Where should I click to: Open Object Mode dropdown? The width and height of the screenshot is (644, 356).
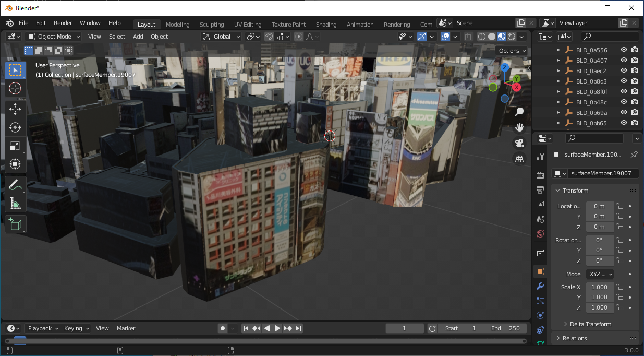coord(54,37)
